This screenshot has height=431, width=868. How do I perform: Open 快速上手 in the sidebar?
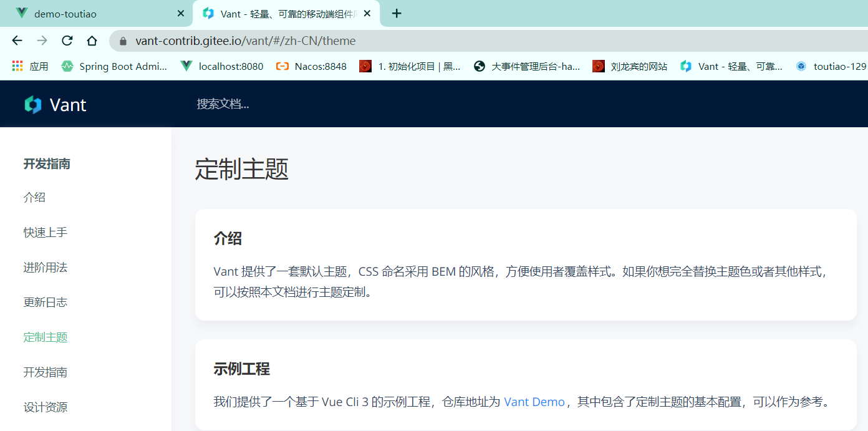(45, 233)
